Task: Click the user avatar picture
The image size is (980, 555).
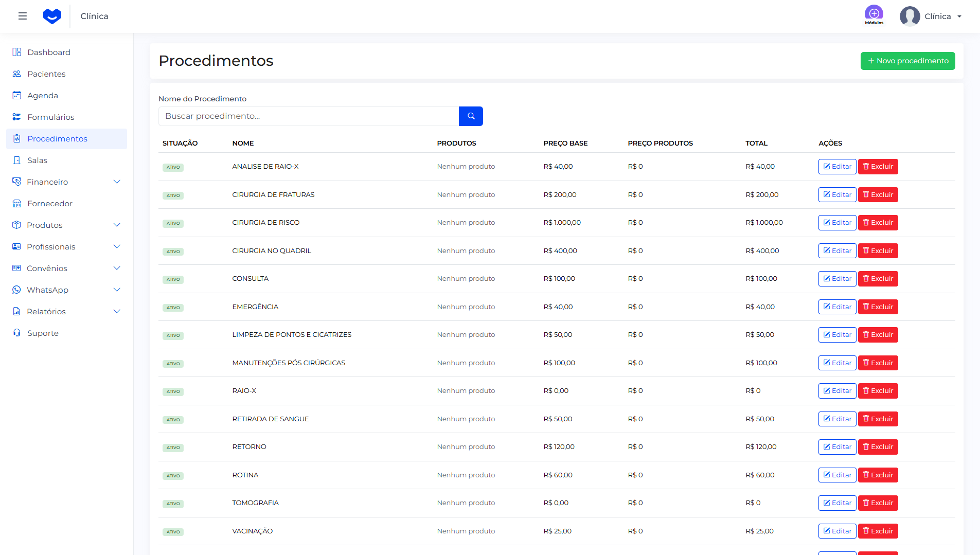Action: [x=910, y=16]
